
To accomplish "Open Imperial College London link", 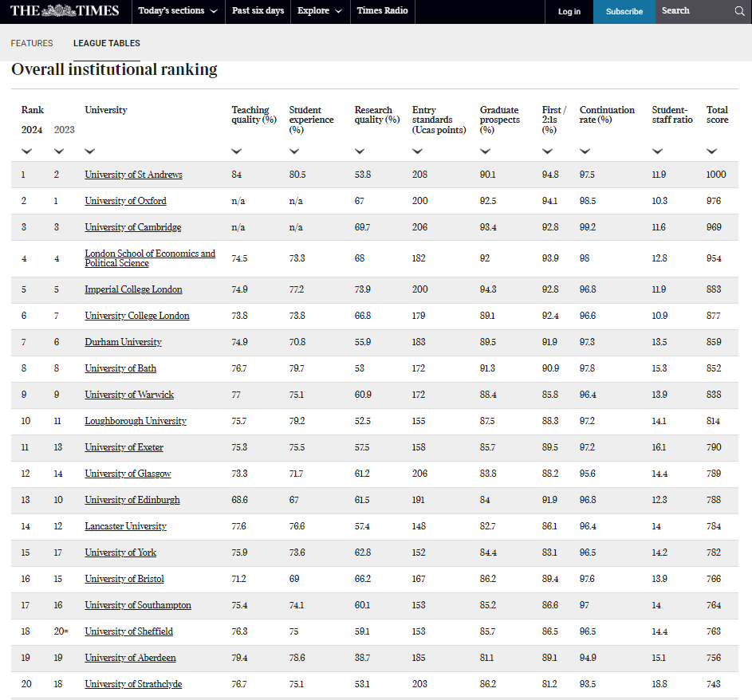I will coord(133,289).
